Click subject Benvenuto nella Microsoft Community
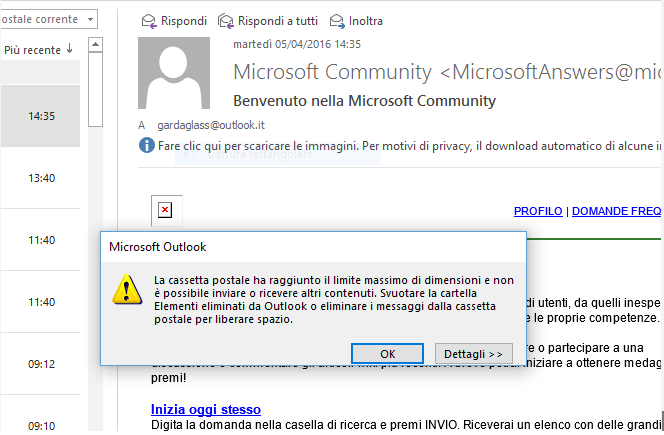 pyautogui.click(x=365, y=101)
